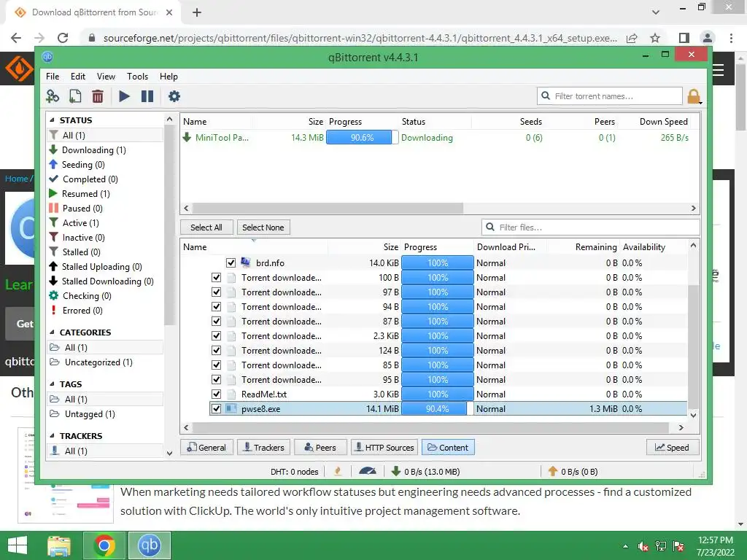Select the Active (1) status filter

click(x=80, y=223)
